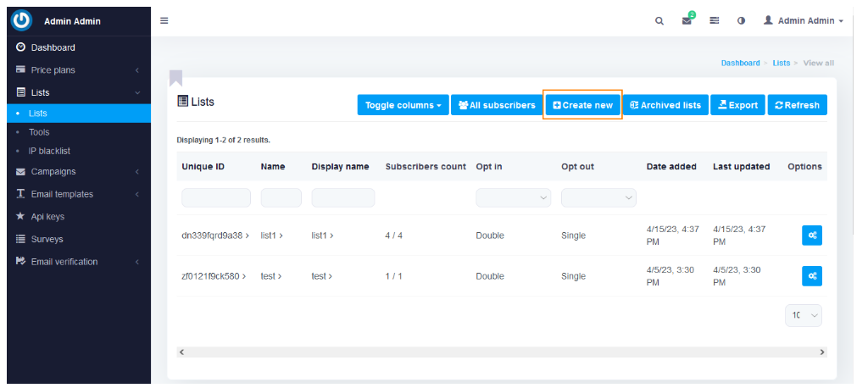This screenshot has height=388, width=868.
Task: Click the Unique ID filter input field
Action: (x=216, y=198)
